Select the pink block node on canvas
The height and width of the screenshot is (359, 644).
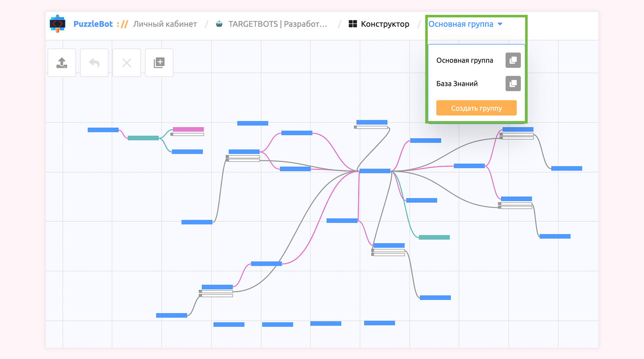(188, 129)
